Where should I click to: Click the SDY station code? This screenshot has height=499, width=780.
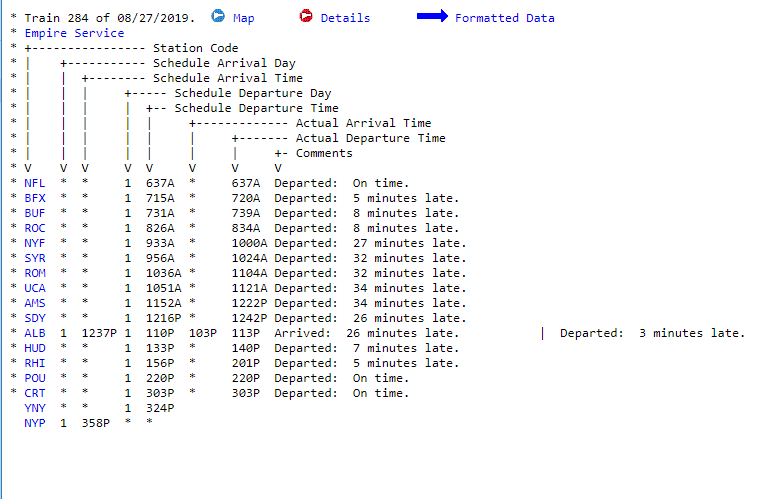pyautogui.click(x=34, y=318)
